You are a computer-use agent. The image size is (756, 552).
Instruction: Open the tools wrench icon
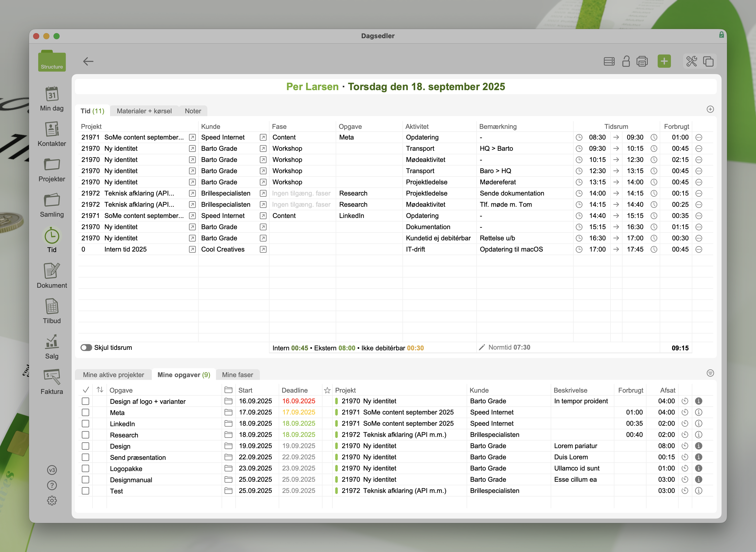coord(691,61)
